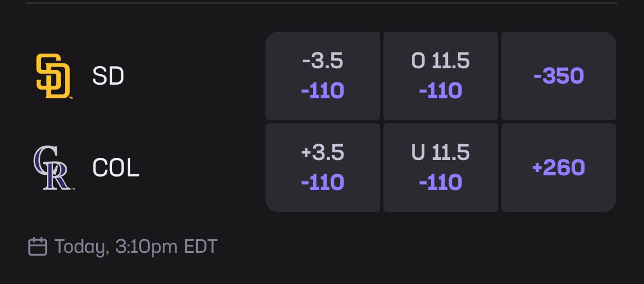Image resolution: width=644 pixels, height=284 pixels.
Task: Click the -110 odds under O 11.5
Action: [x=441, y=90]
